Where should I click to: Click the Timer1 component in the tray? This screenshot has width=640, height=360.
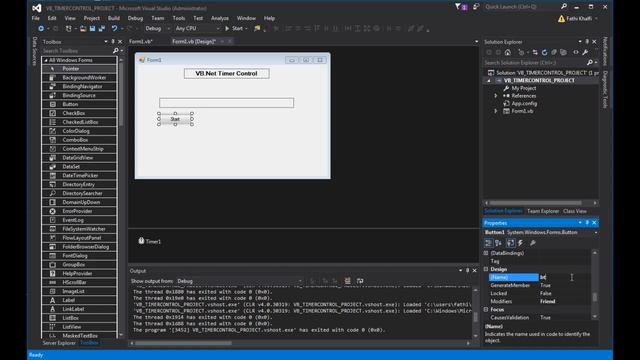[149, 241]
